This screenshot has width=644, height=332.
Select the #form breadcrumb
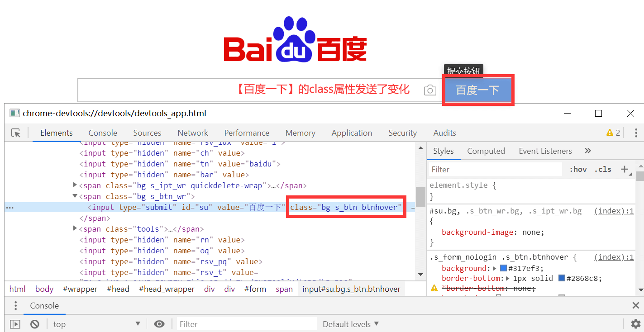255,289
